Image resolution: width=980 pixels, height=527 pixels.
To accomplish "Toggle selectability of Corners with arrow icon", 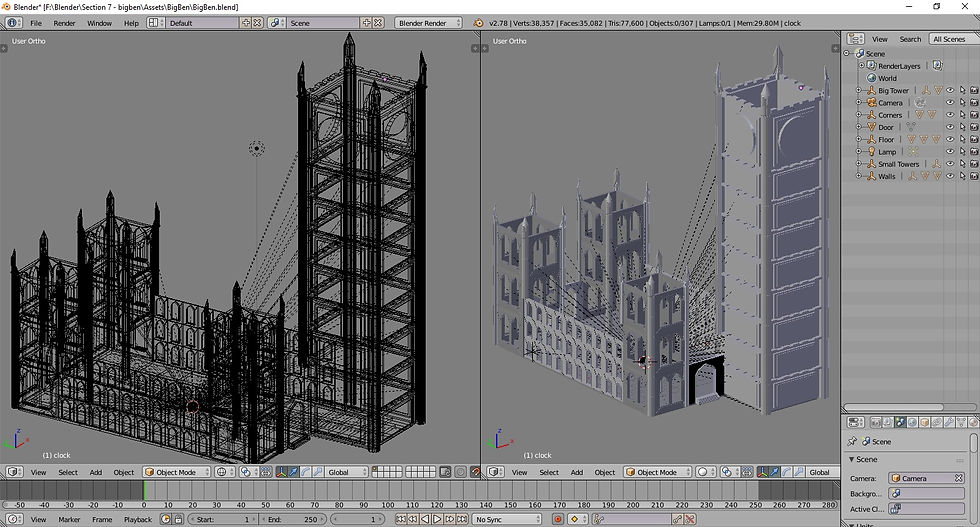I will click(x=962, y=115).
